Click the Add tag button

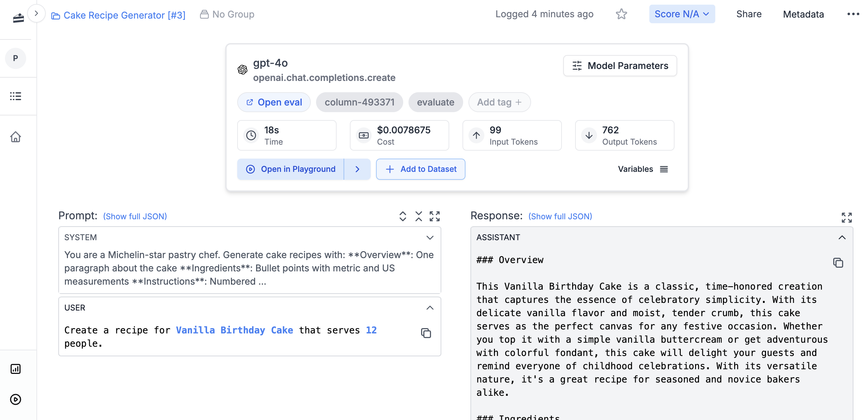(499, 102)
